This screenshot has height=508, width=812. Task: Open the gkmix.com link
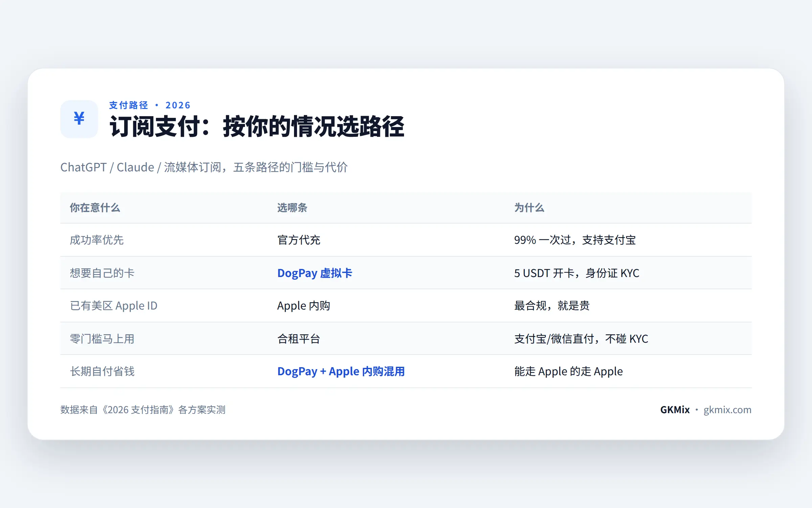tap(727, 410)
